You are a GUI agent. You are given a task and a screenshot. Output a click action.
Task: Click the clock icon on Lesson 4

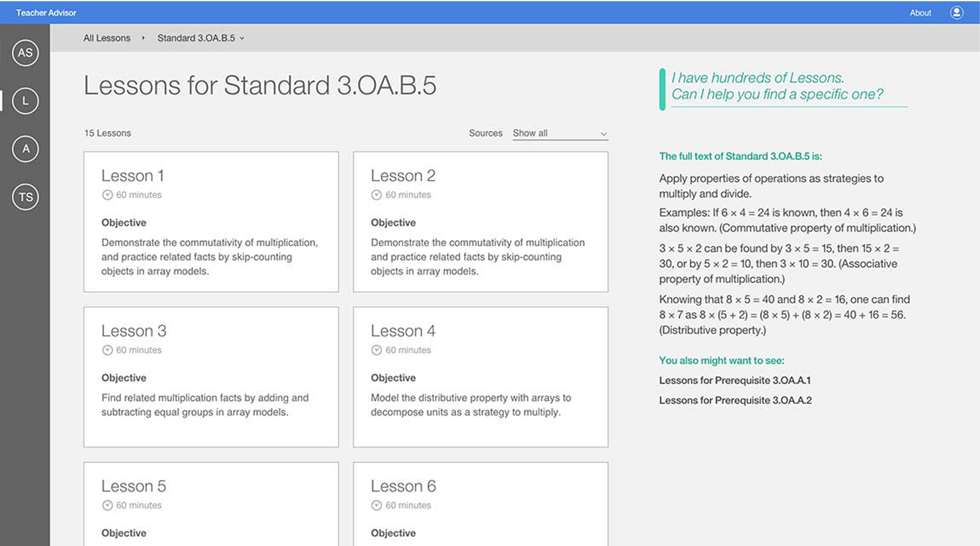point(377,350)
